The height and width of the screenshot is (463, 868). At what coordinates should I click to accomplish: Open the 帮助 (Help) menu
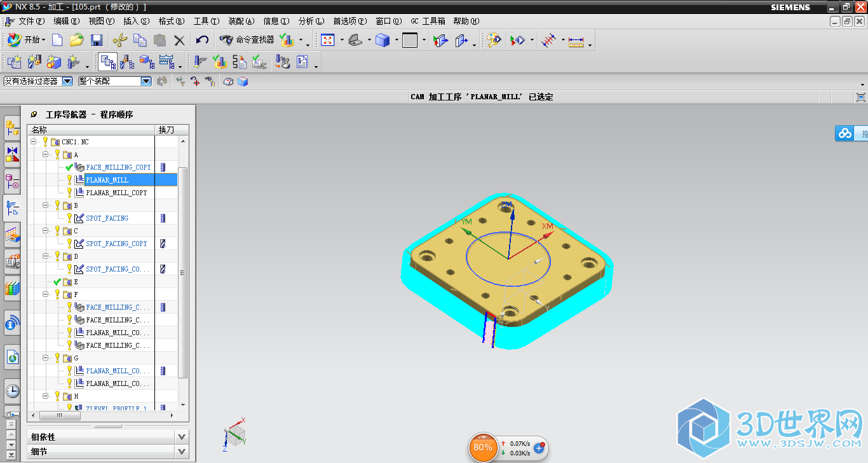click(466, 21)
